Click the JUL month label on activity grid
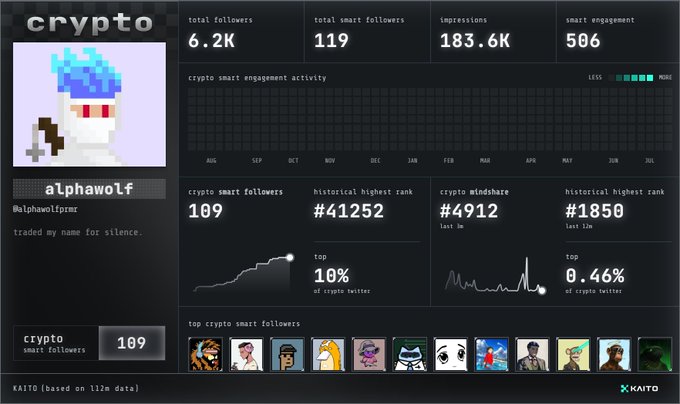 pyautogui.click(x=649, y=161)
